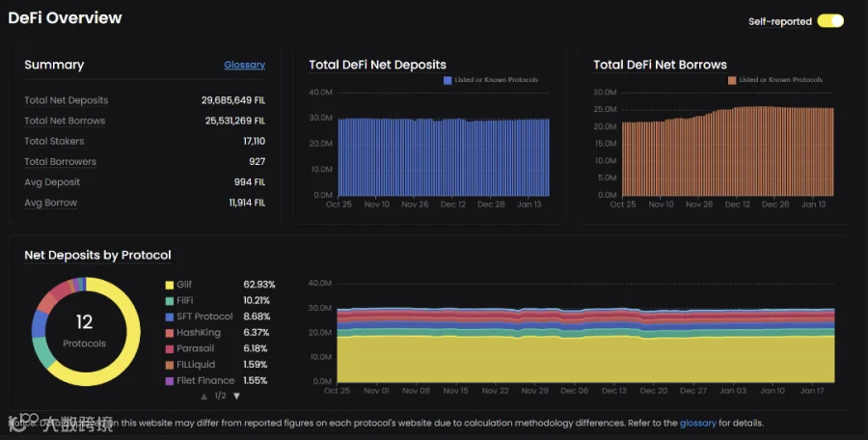Image resolution: width=868 pixels, height=440 pixels.
Task: Go to previous protocol legend page arrow
Action: coord(204,397)
